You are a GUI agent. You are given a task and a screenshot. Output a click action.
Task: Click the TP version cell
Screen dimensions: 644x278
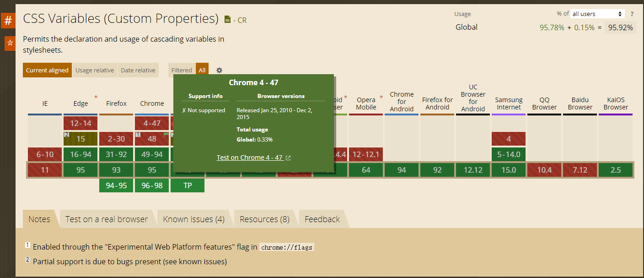[x=188, y=185]
